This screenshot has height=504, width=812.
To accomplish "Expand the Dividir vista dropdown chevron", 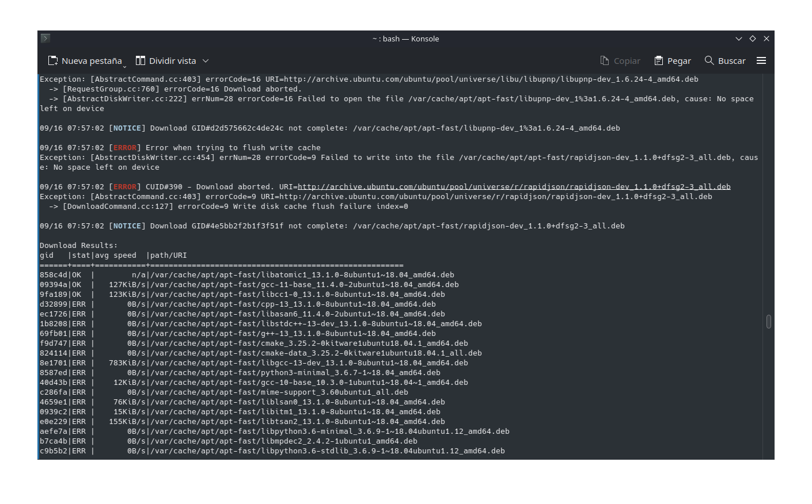I will [x=206, y=61].
